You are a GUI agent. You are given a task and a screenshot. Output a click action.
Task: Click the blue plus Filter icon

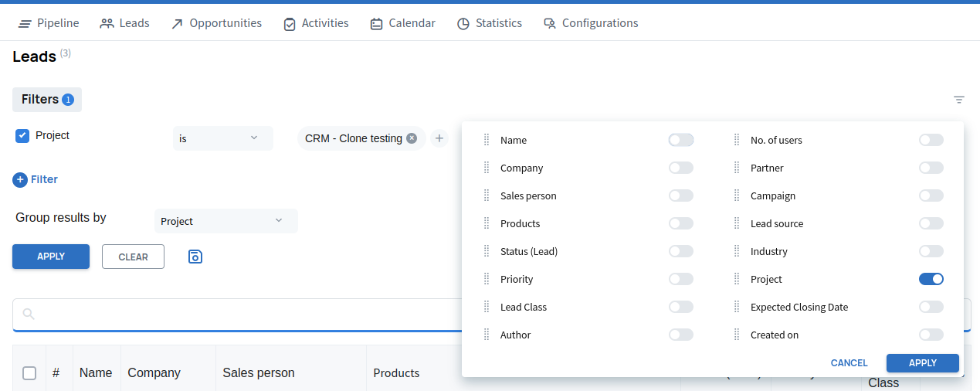20,179
